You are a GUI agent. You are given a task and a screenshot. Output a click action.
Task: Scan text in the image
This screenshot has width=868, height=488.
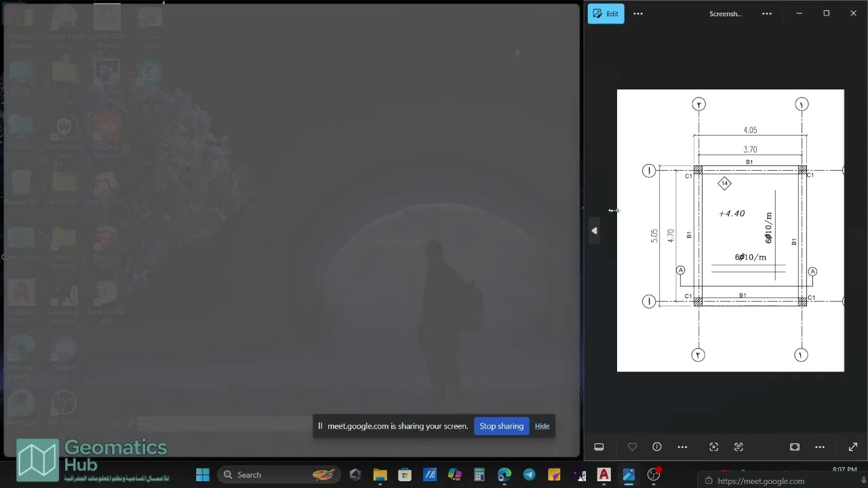pyautogui.click(x=738, y=447)
